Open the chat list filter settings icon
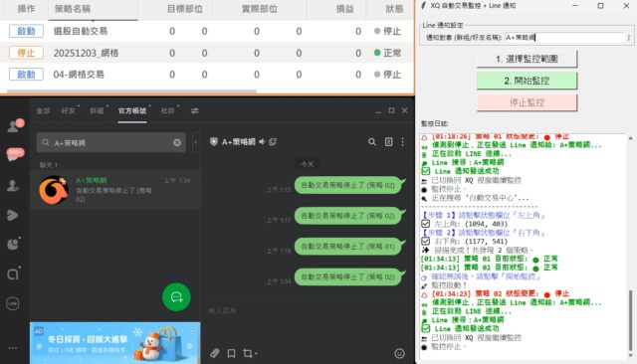This screenshot has width=637, height=364. pyautogui.click(x=195, y=110)
